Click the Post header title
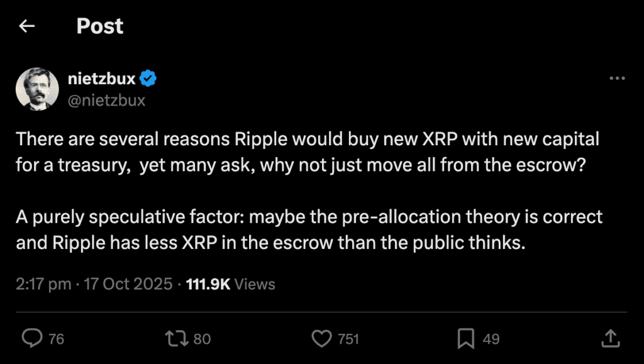Viewport: 644px width, 364px height. (100, 26)
